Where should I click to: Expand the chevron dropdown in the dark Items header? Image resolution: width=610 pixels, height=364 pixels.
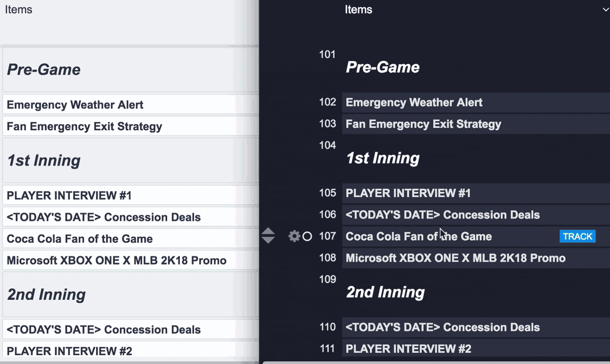click(x=606, y=10)
